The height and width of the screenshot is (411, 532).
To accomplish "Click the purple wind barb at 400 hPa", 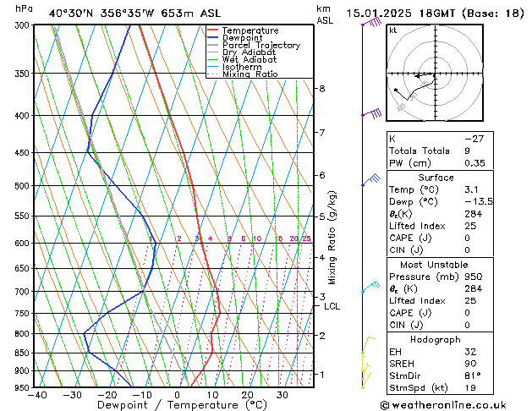I will [x=372, y=113].
